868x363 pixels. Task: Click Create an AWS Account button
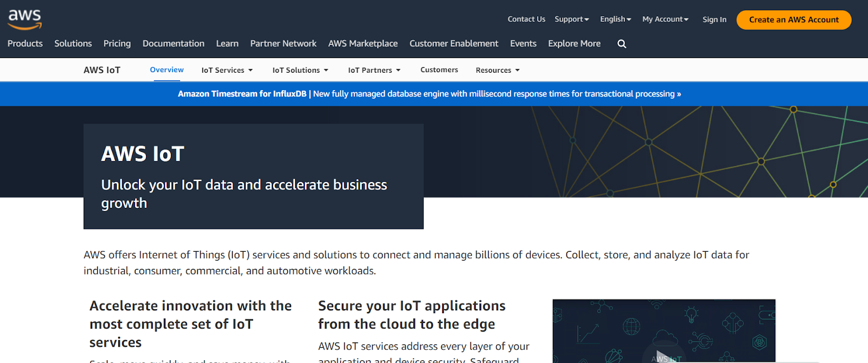(x=794, y=20)
